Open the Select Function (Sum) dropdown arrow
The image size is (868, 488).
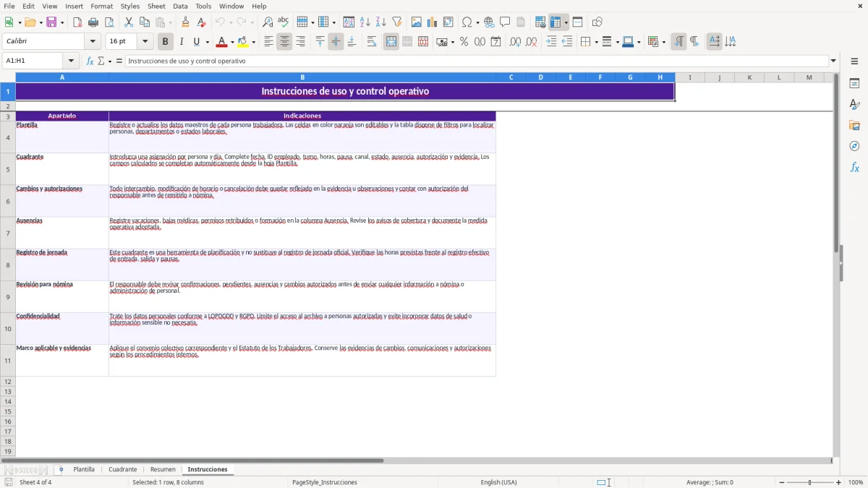pos(110,61)
